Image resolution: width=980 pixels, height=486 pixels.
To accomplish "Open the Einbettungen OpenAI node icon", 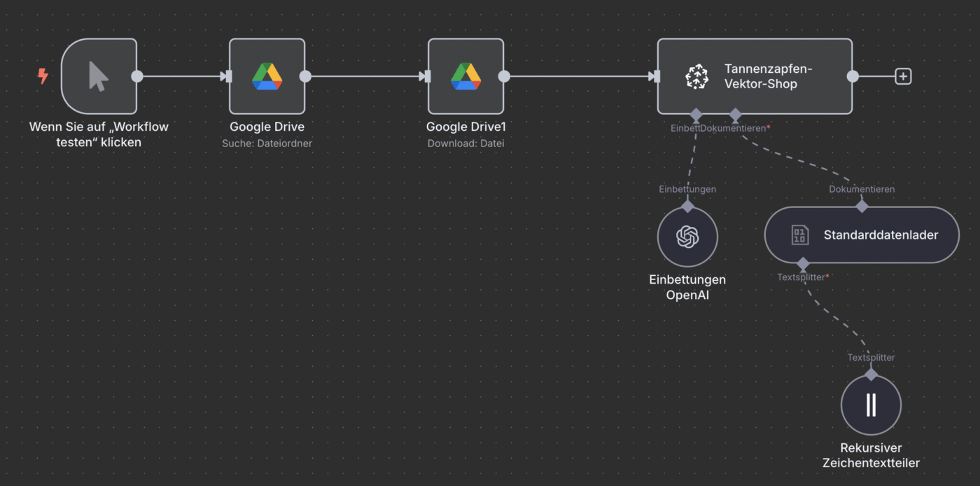I will coord(687,237).
